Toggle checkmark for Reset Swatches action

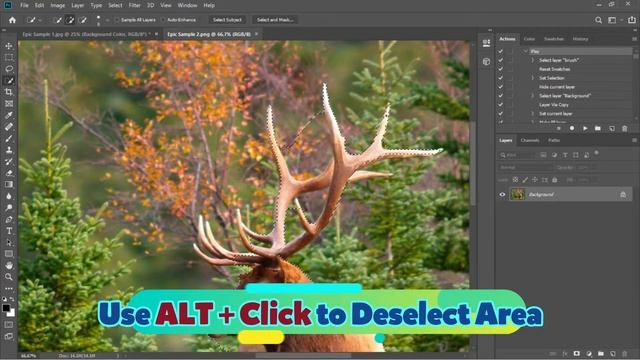click(500, 69)
